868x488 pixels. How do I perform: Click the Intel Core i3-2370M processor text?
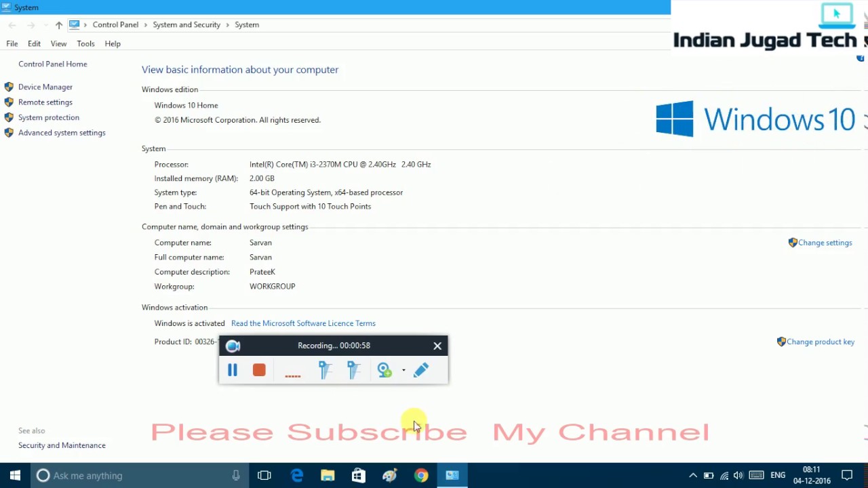coord(340,164)
